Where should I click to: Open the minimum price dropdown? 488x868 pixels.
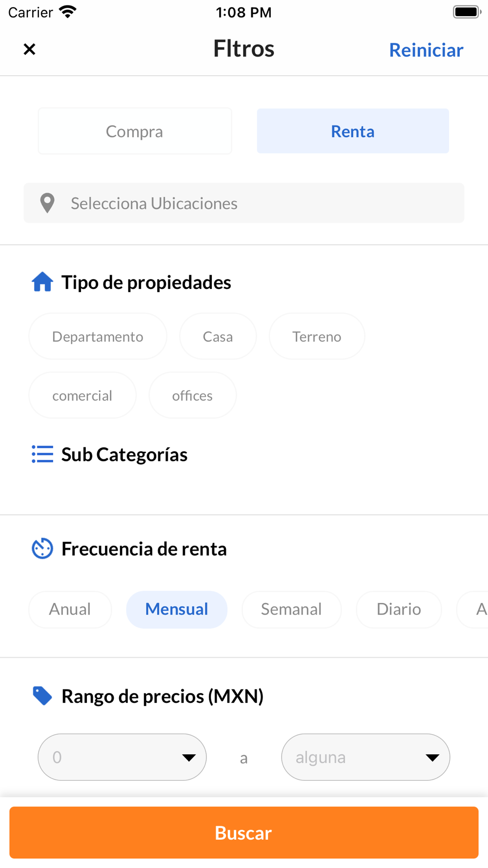pyautogui.click(x=122, y=757)
